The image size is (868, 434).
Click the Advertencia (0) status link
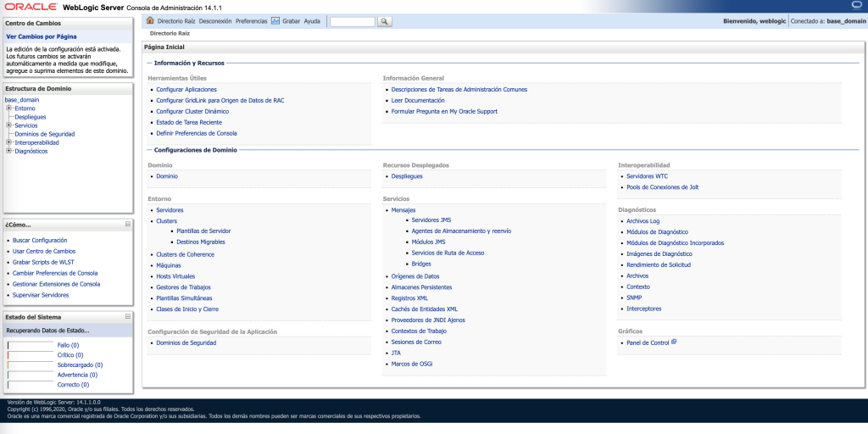[x=77, y=375]
